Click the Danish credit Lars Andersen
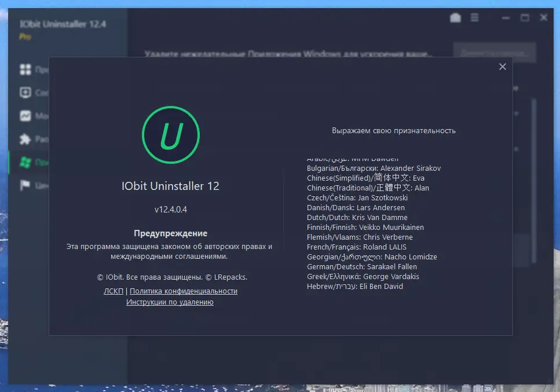 pyautogui.click(x=356, y=207)
